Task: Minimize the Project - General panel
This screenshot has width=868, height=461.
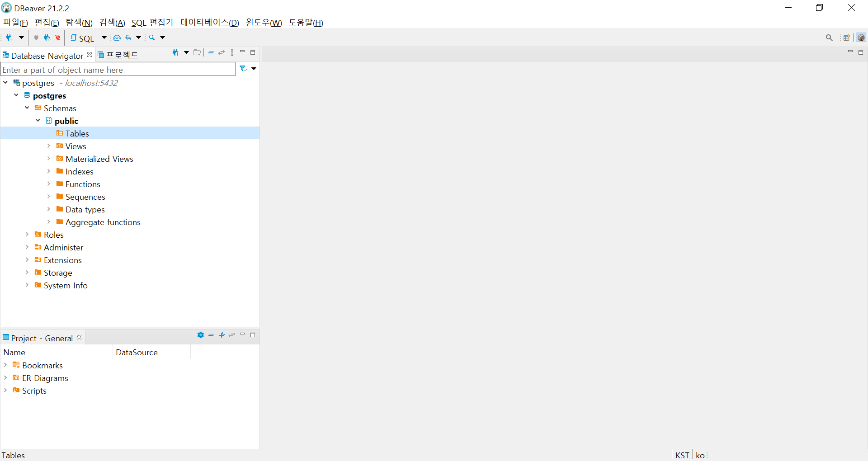Action: [x=242, y=334]
